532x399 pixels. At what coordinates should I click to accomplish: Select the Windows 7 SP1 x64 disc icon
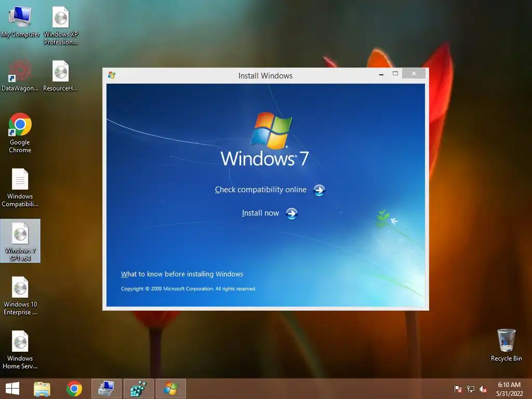(20, 241)
